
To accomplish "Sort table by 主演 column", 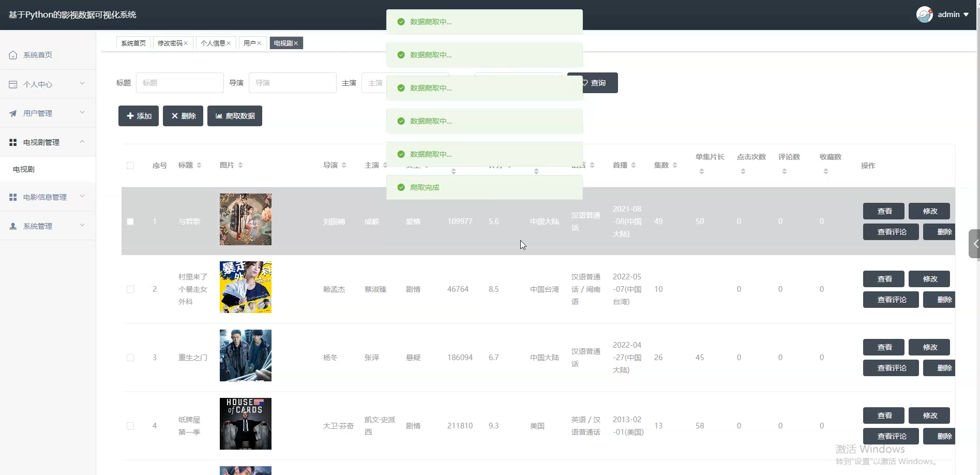I will click(385, 165).
